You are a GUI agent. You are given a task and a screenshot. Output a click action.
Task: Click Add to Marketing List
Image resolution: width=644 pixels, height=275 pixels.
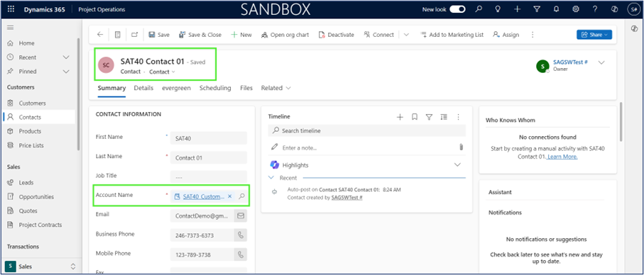[452, 35]
